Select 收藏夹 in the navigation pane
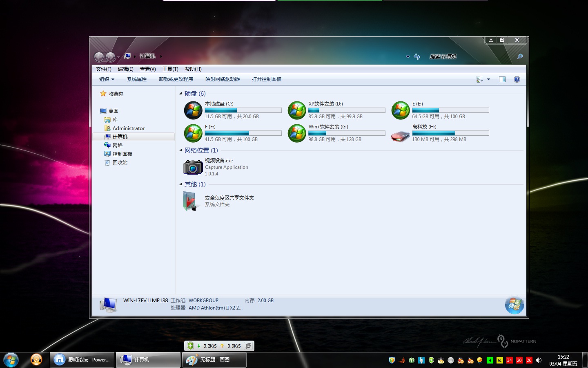 116,94
